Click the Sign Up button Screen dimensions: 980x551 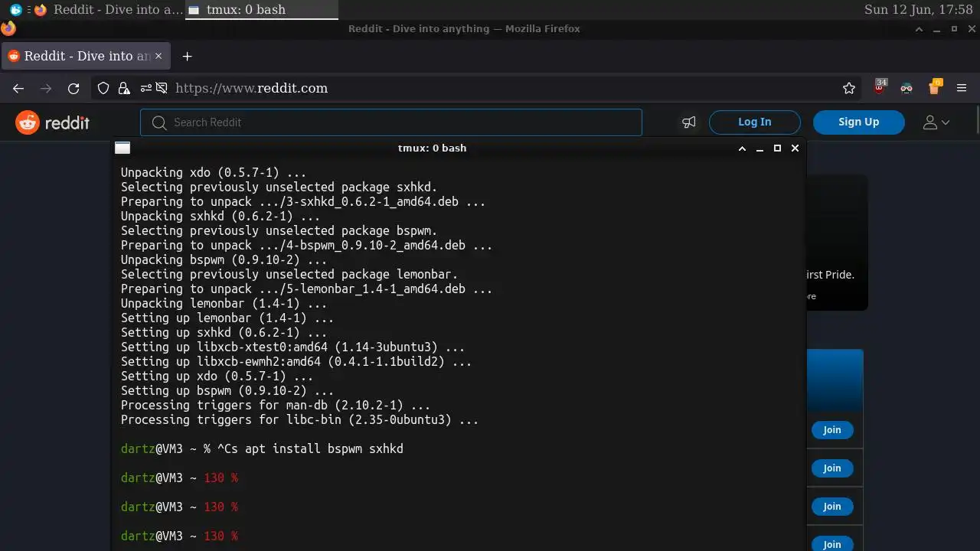[858, 122]
